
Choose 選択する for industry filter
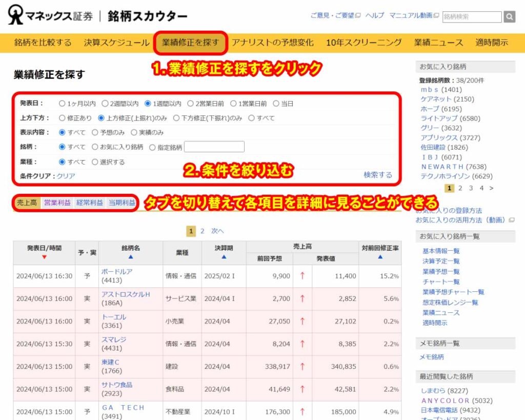pos(95,162)
